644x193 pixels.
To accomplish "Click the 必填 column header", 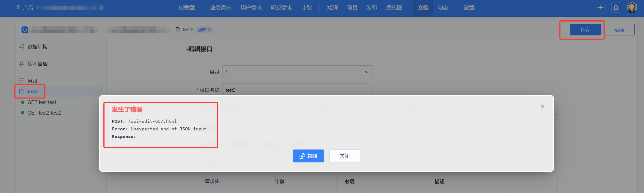I will tap(350, 181).
